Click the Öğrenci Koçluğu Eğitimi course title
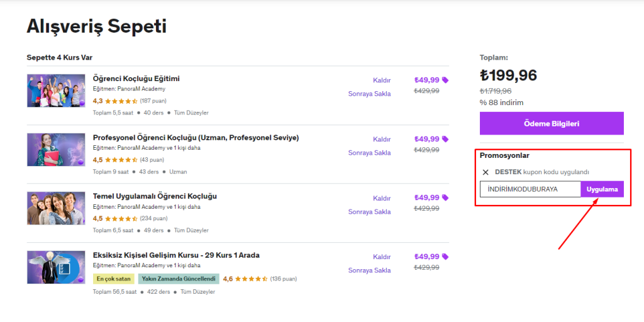644x322 pixels. coord(136,79)
